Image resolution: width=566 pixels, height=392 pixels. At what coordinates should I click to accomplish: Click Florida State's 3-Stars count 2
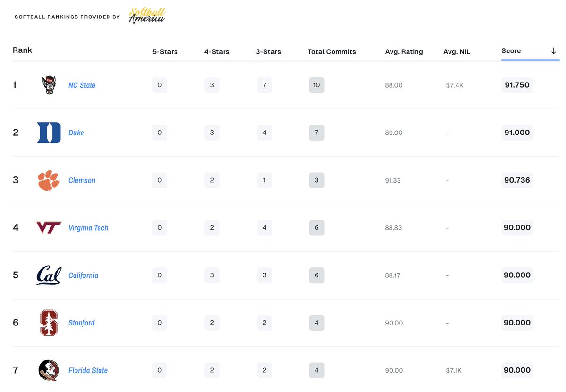pyautogui.click(x=264, y=370)
